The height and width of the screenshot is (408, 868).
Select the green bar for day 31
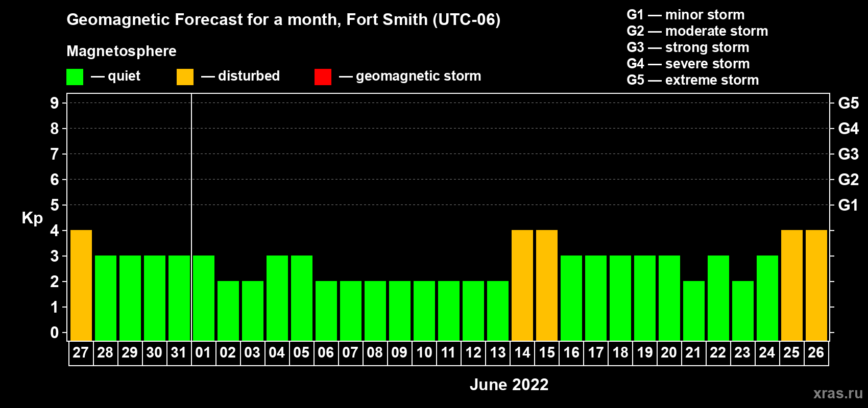[x=179, y=298]
